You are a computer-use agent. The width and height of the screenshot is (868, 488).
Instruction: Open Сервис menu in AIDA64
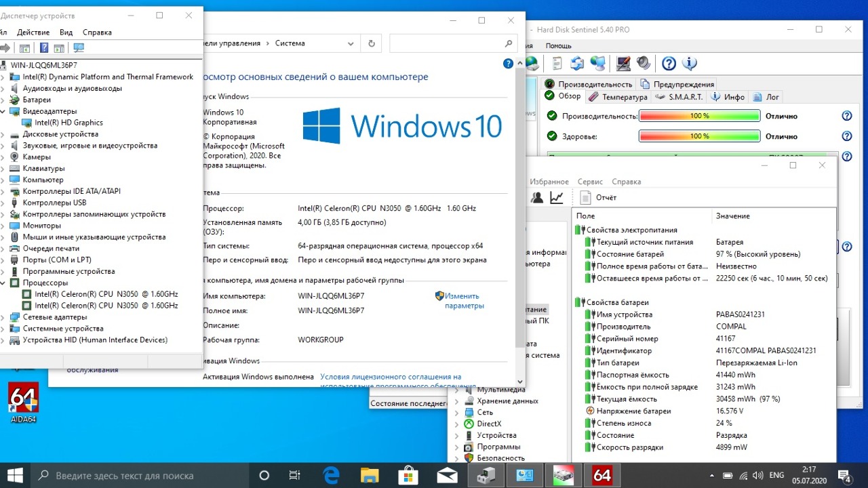[x=590, y=182]
